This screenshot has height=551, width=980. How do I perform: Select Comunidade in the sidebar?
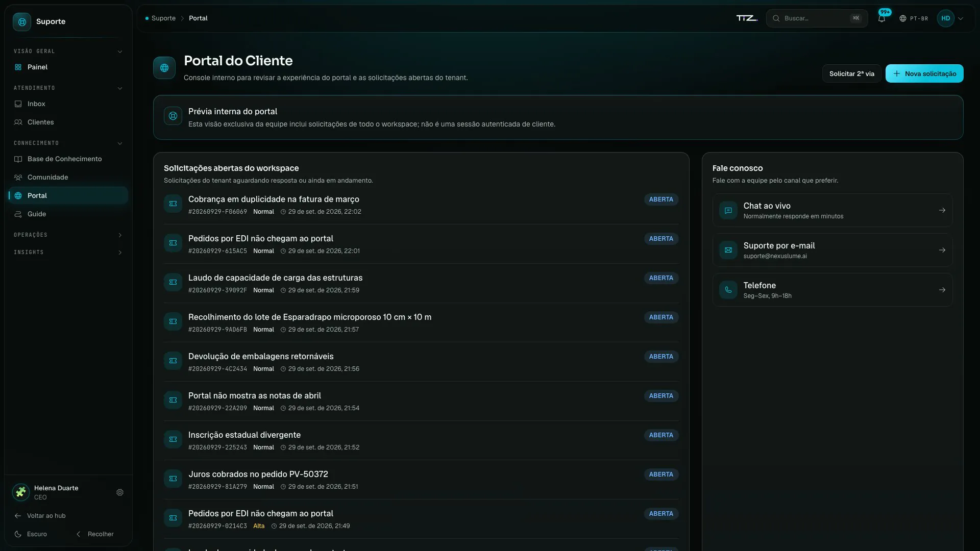coord(68,178)
